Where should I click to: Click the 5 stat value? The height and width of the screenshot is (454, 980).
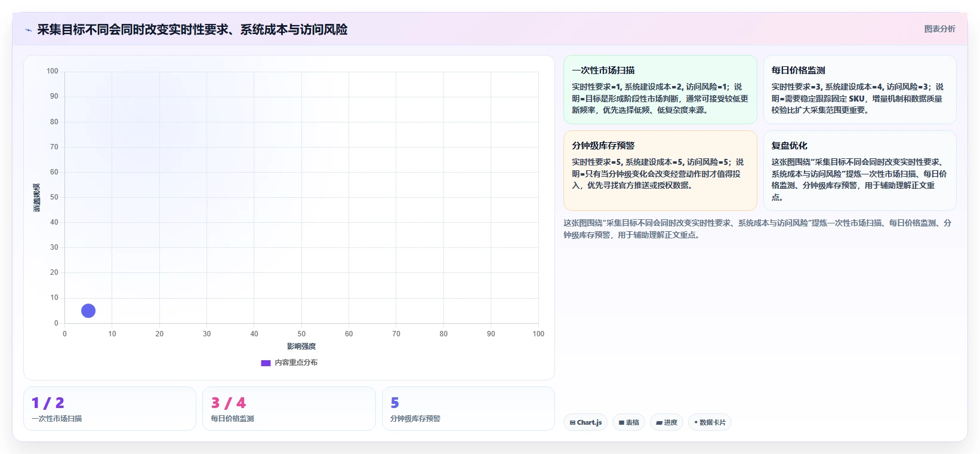click(395, 403)
